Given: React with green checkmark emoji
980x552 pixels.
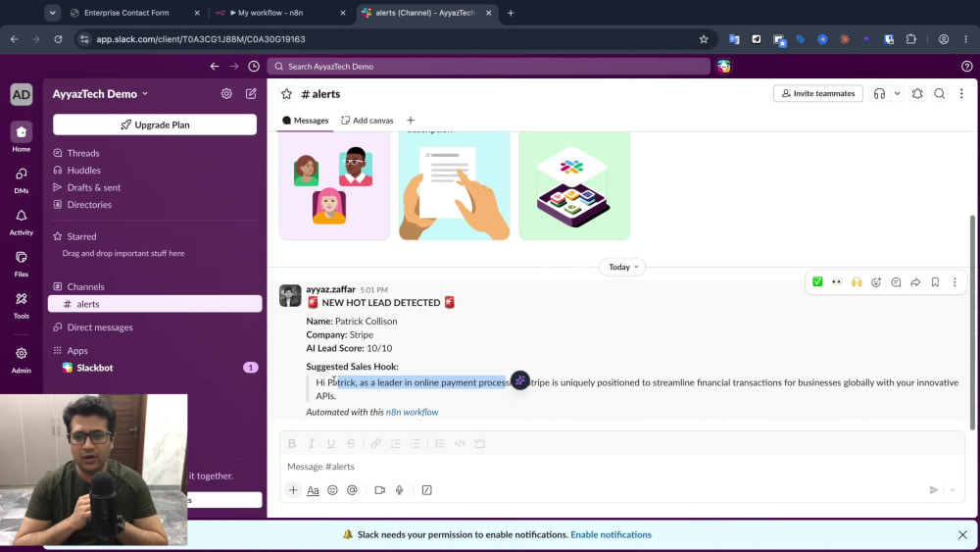Looking at the screenshot, I should click(817, 282).
